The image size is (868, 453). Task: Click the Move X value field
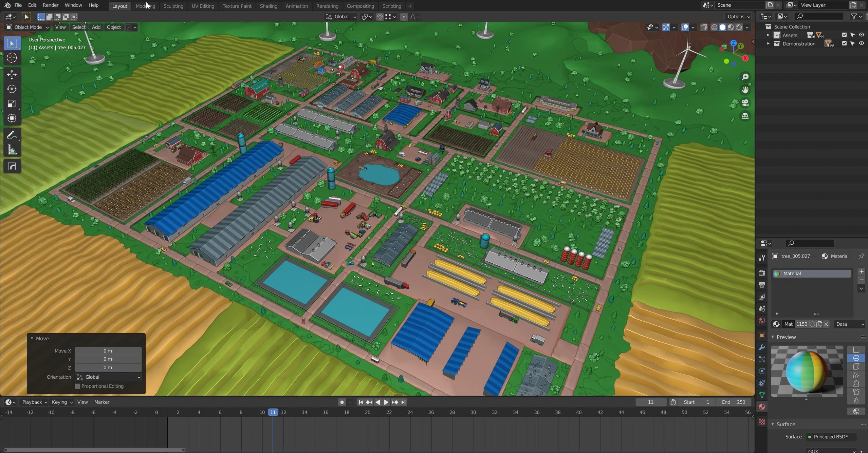click(108, 351)
